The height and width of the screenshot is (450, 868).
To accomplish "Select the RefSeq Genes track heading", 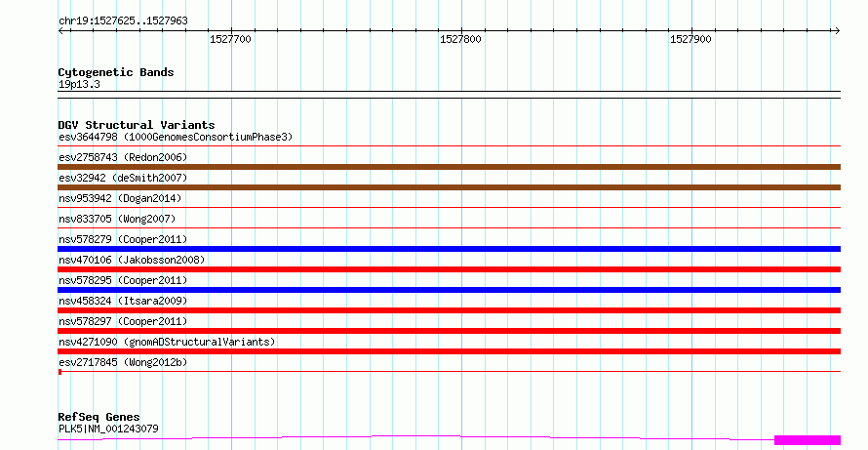I will pos(99,417).
